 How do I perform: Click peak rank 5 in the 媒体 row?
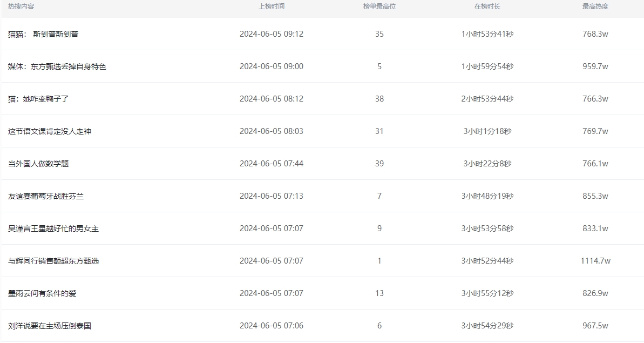click(x=379, y=66)
